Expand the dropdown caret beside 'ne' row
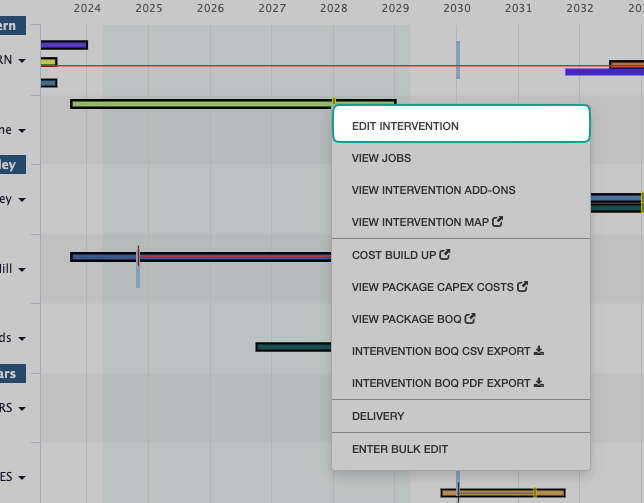 click(21, 130)
